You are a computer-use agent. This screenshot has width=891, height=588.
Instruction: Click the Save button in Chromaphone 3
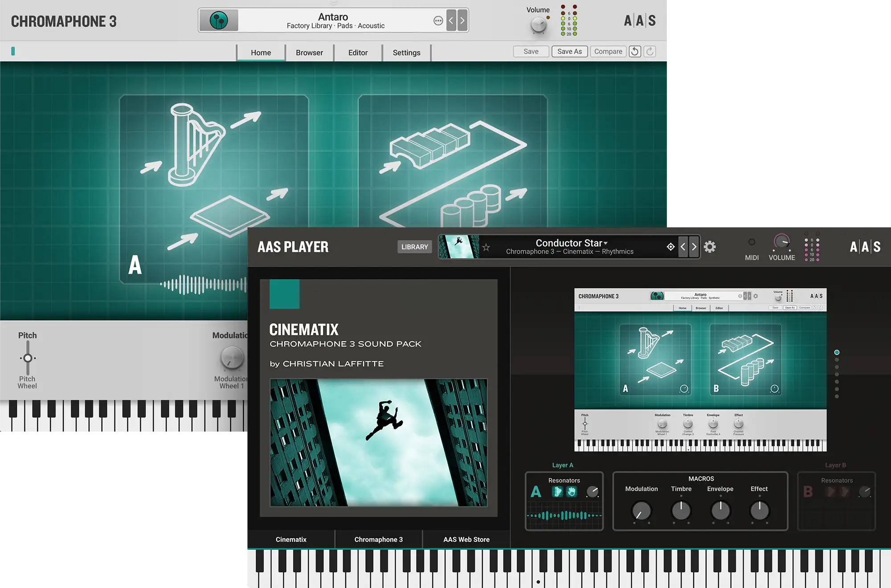point(531,52)
